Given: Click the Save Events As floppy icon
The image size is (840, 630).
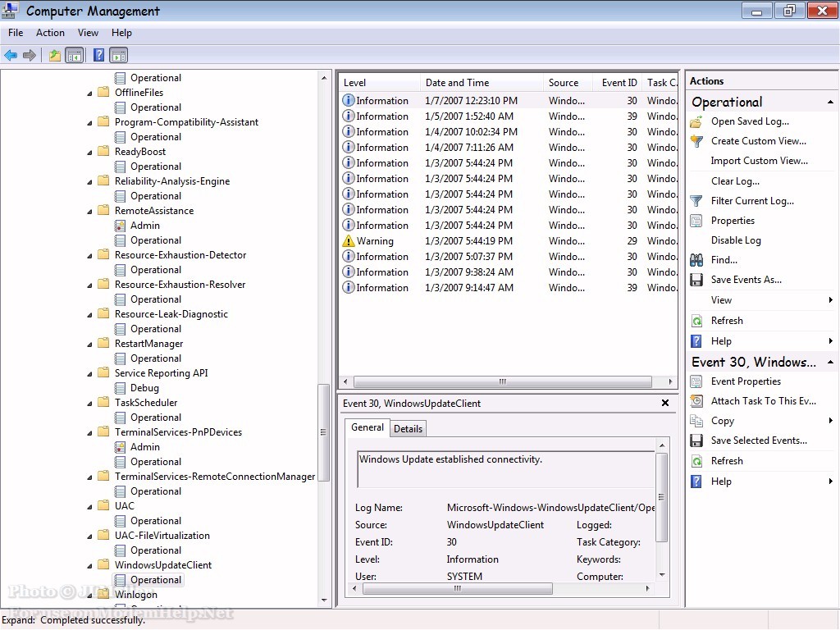Looking at the screenshot, I should tap(696, 280).
